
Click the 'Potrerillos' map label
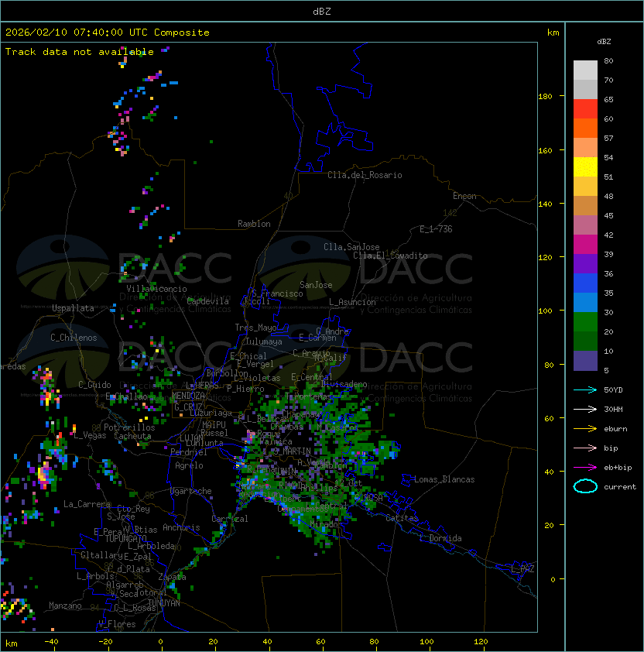129,427
